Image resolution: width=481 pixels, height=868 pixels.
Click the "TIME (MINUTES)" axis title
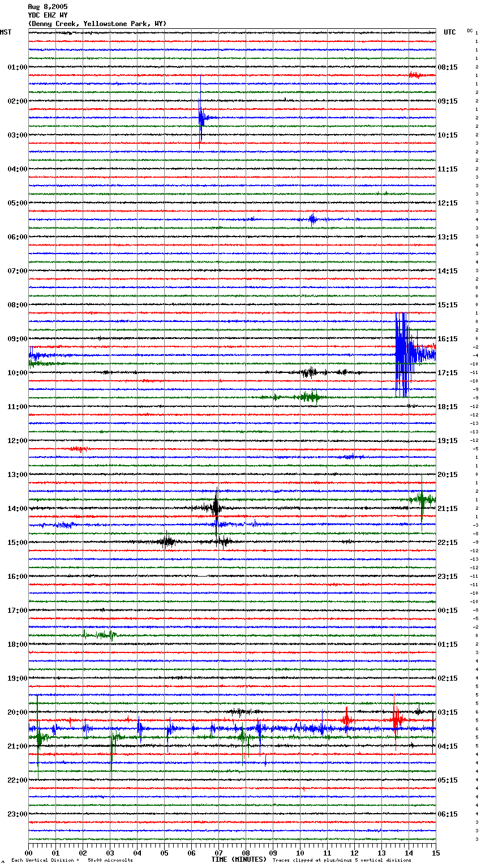coord(239,860)
